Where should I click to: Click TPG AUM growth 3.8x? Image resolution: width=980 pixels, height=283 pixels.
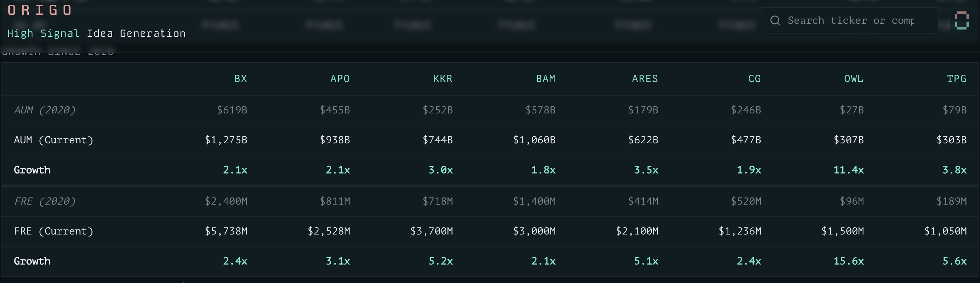coord(954,170)
